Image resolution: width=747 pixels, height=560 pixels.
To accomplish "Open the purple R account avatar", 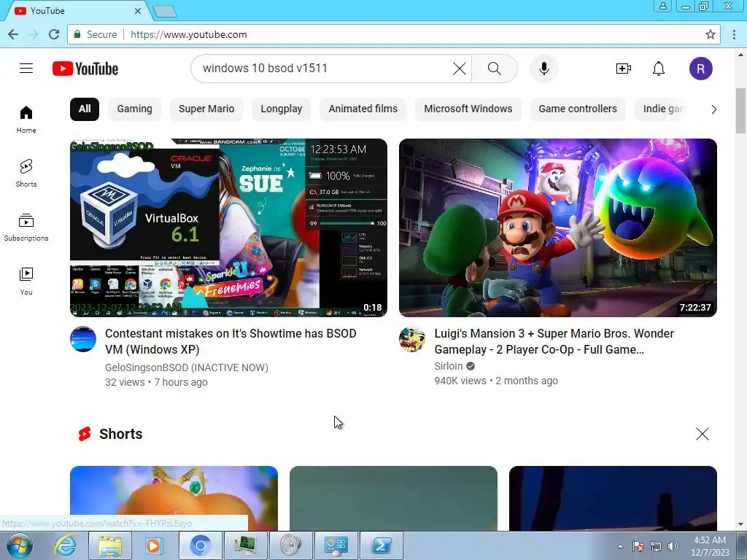I will [701, 69].
